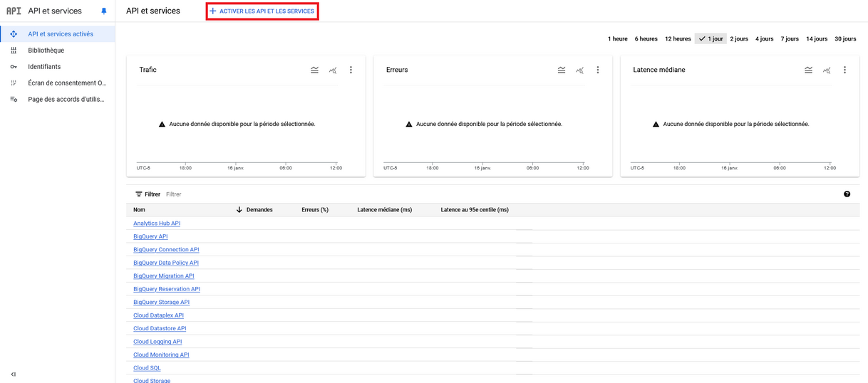Sort by Erreurs (%) column header
Image resolution: width=868 pixels, height=383 pixels.
point(315,210)
